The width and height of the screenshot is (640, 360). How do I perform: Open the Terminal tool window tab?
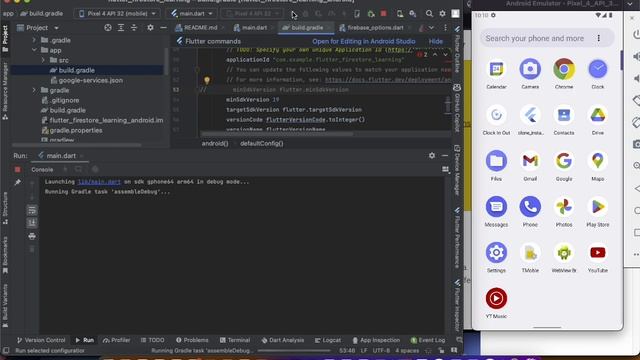point(235,340)
